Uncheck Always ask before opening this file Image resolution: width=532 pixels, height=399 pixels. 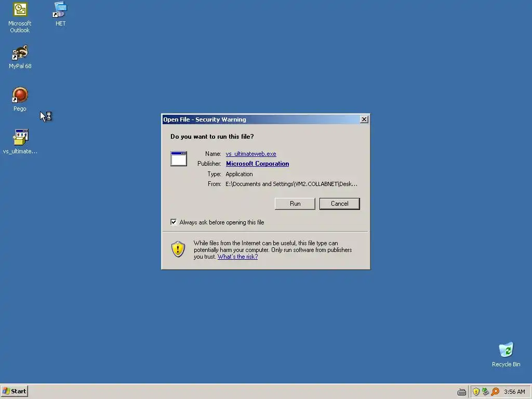click(174, 222)
